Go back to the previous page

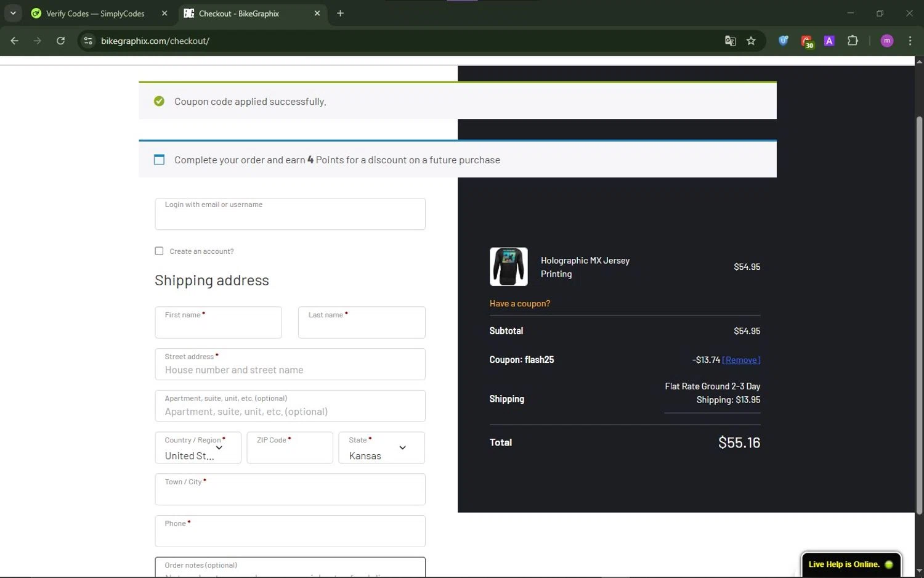point(14,41)
